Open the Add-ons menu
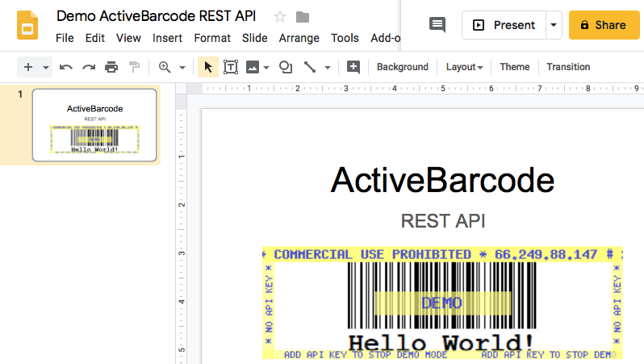Image resolution: width=644 pixels, height=364 pixels. tap(385, 38)
